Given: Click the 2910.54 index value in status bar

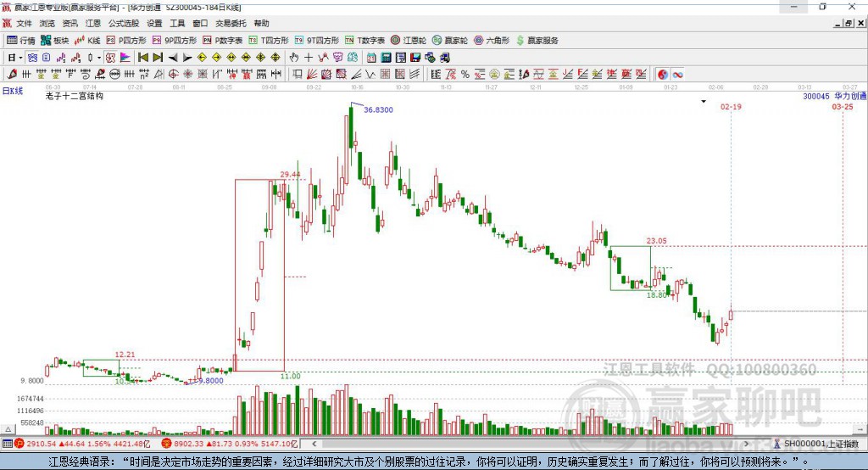Looking at the screenshot, I should 41,444.
